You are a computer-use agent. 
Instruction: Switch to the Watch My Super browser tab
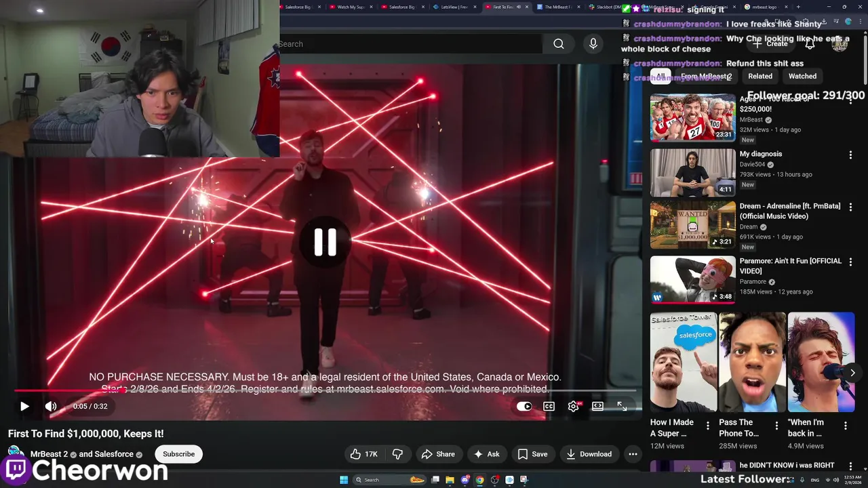point(351,7)
